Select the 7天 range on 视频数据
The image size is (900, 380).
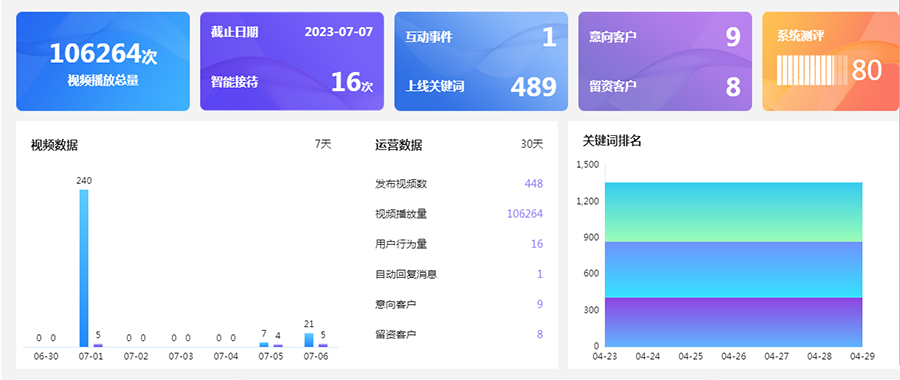click(x=323, y=145)
